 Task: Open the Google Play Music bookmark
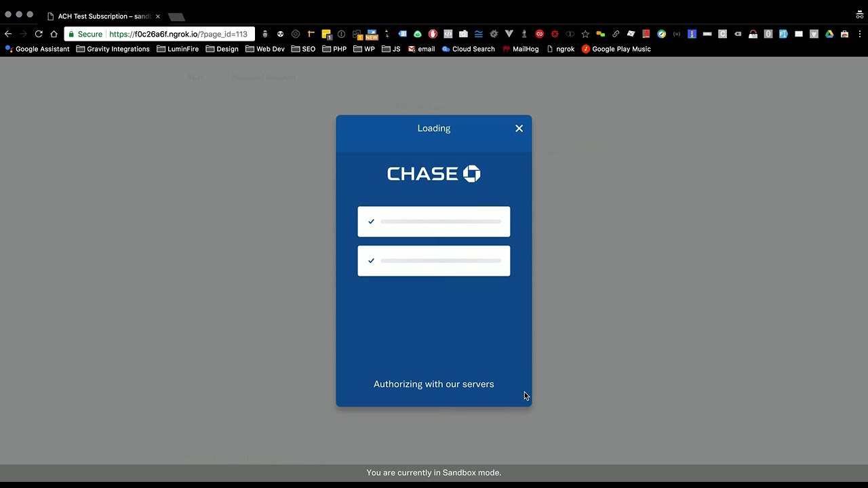pyautogui.click(x=616, y=49)
